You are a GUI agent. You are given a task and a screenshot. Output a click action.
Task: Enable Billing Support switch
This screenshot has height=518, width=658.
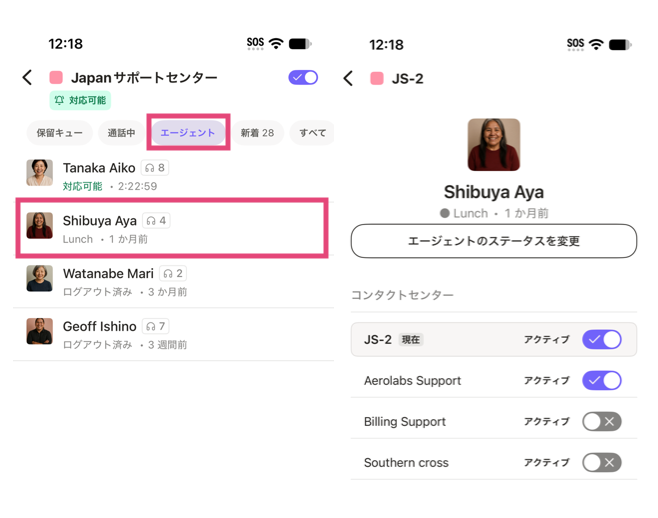pos(602,421)
